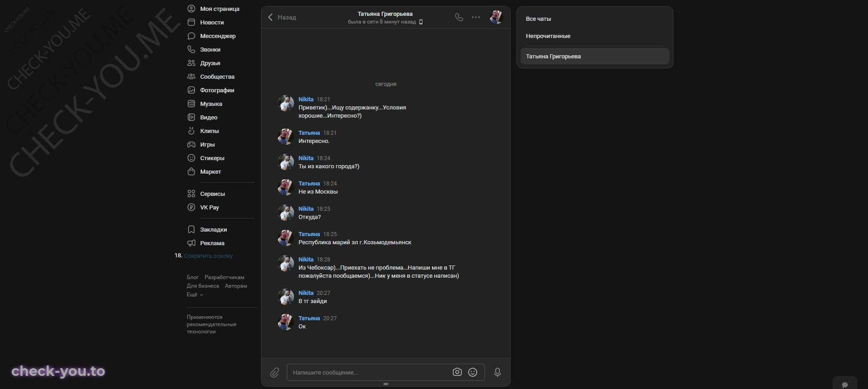Open the My Page profile icon
This screenshot has width=868, height=389.
[191, 9]
